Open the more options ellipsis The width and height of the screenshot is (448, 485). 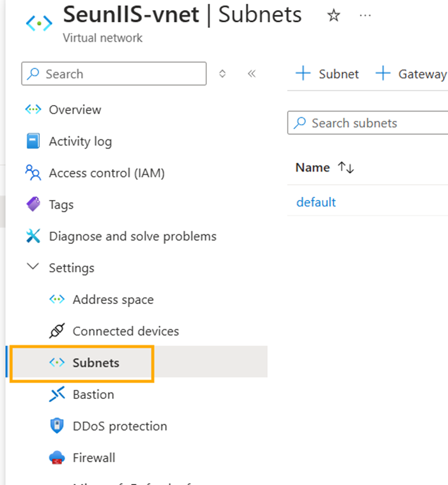click(365, 16)
